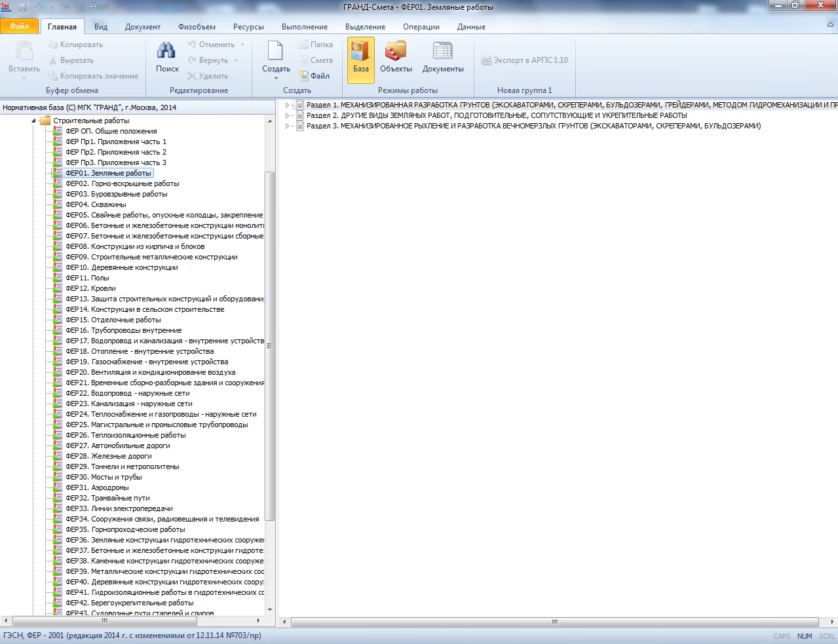This screenshot has width=838, height=644.
Task: Select ФЕР42. Берегоукрепительные работы
Action: pos(130,603)
